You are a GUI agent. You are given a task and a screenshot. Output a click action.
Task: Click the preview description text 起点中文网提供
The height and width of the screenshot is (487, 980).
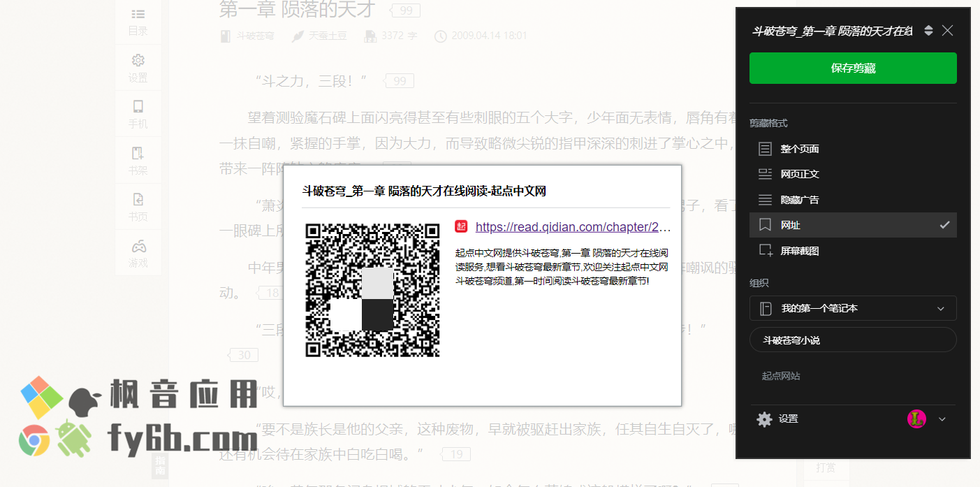pos(562,266)
